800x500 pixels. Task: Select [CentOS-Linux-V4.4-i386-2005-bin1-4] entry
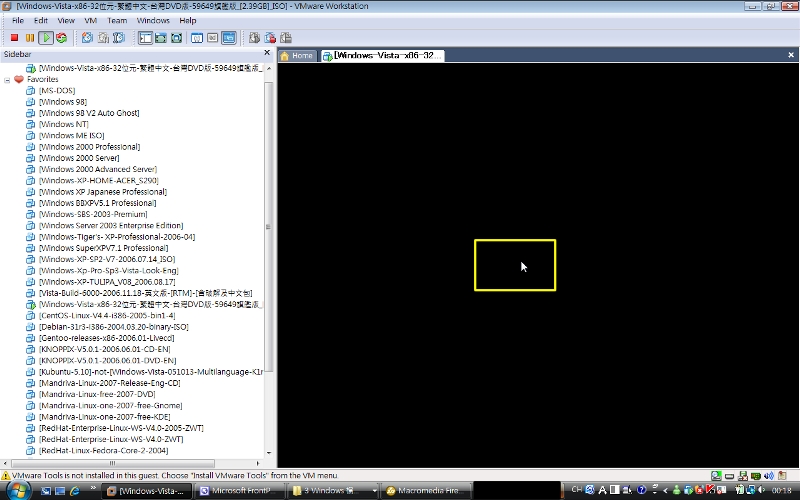tap(107, 315)
